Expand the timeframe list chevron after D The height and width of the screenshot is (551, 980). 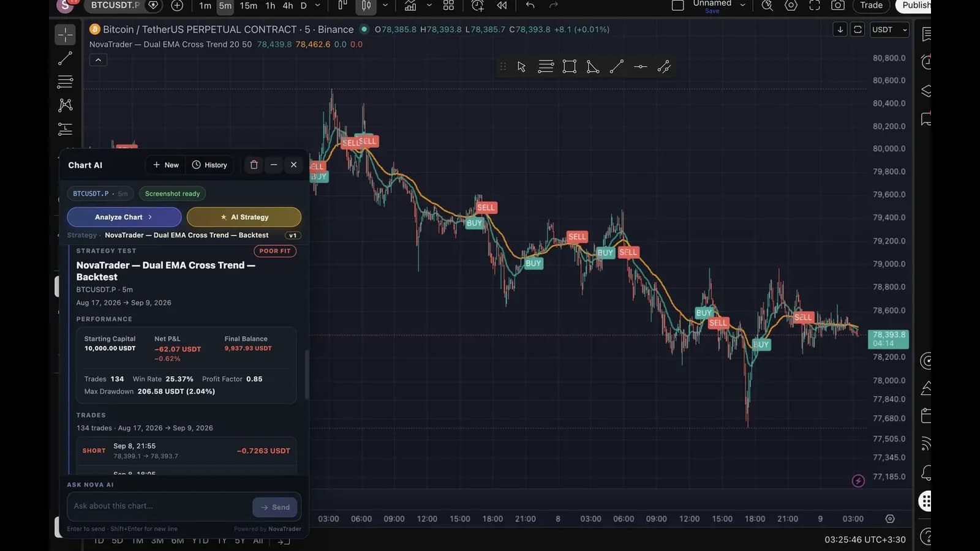tap(317, 6)
